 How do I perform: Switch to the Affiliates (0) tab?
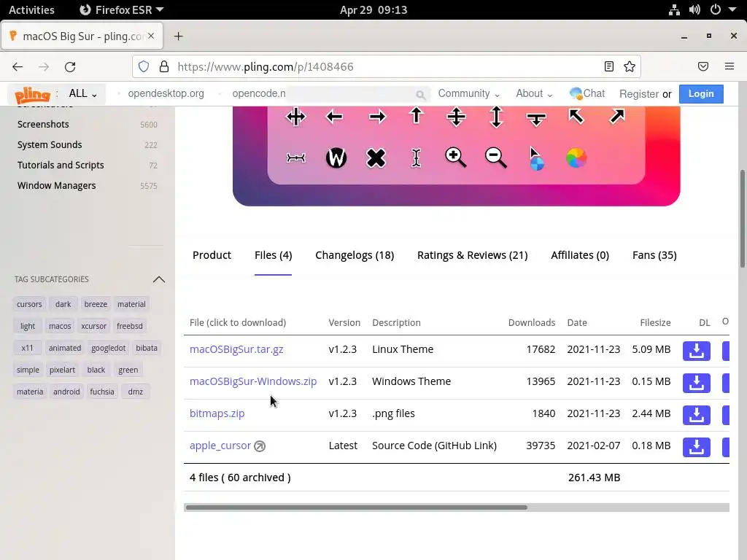[580, 255]
